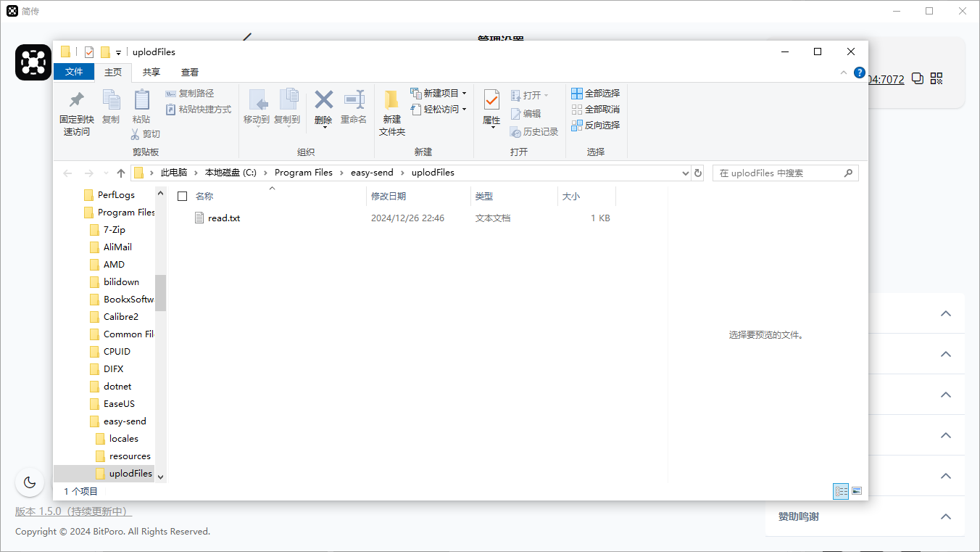Click the Help question mark icon
Viewport: 980px width, 552px height.
click(859, 73)
